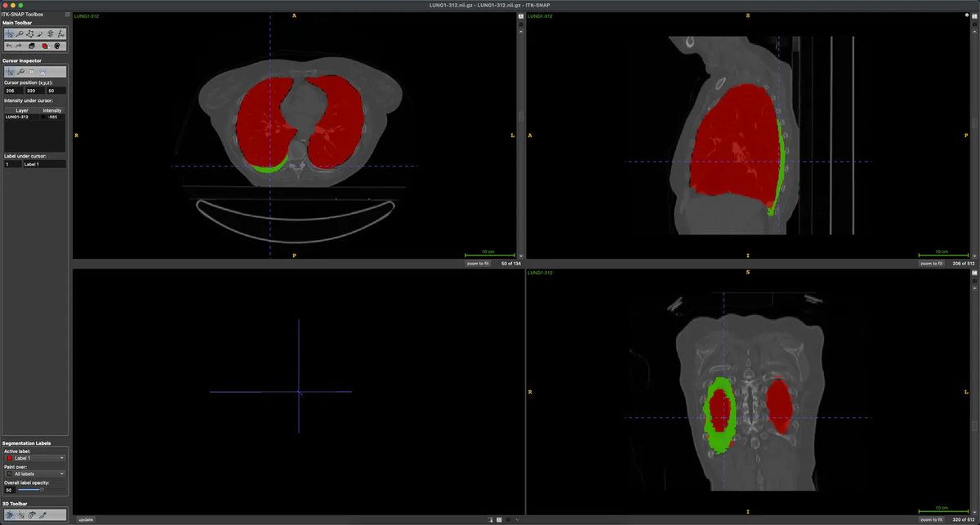980x525 pixels.
Task: Select the Cursor Inspector crosshair tab icon
Action: click(10, 72)
